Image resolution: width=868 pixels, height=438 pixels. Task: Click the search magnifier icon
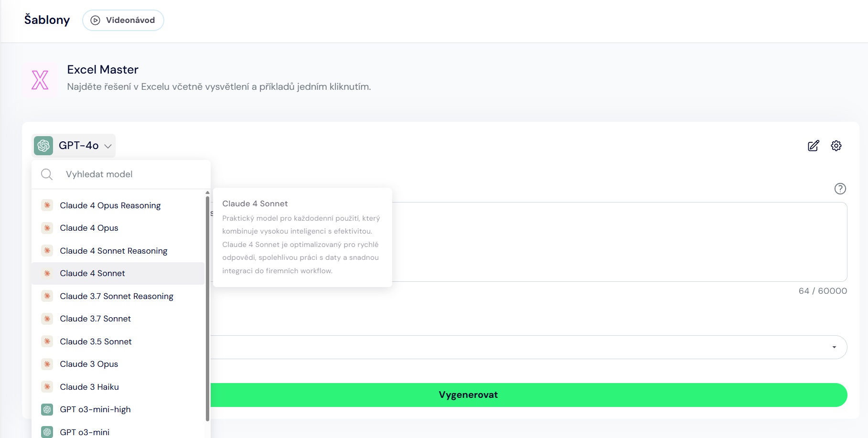click(47, 174)
